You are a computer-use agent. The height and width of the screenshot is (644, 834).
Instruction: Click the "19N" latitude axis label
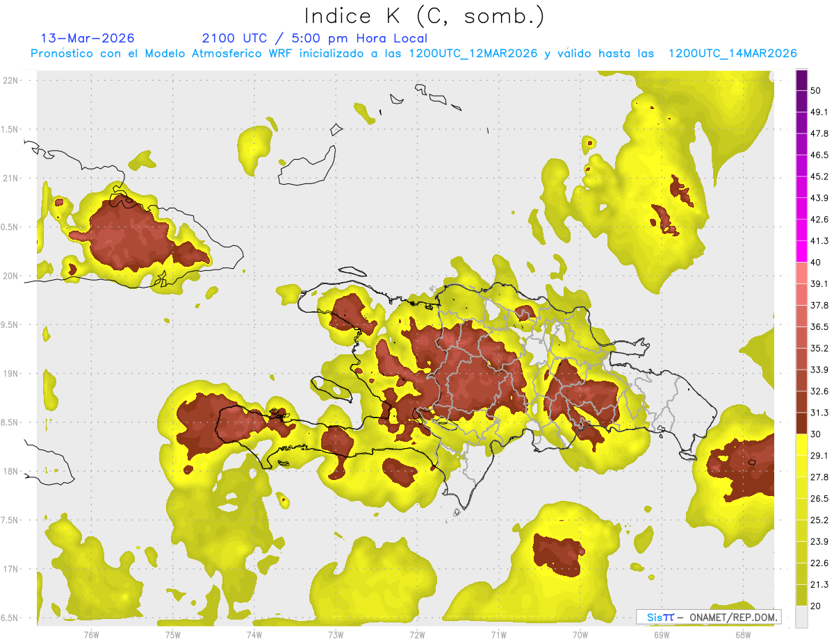click(x=10, y=374)
